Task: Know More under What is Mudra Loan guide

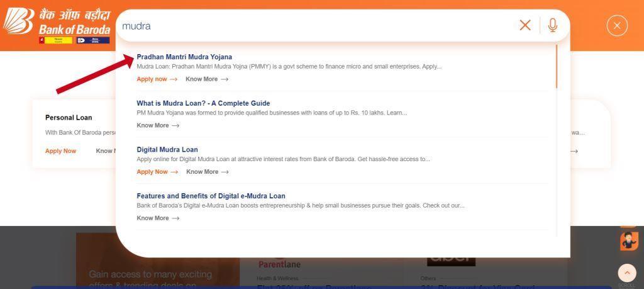Action: click(x=158, y=125)
